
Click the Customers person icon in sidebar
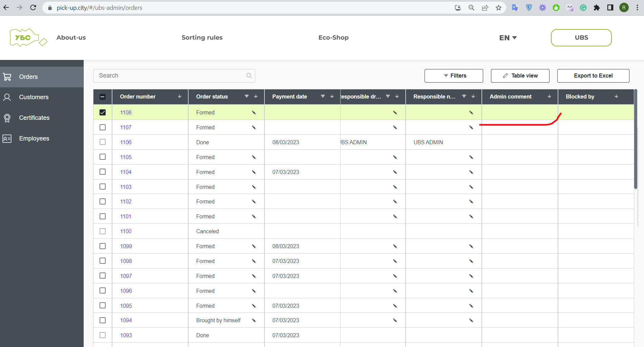tap(7, 97)
